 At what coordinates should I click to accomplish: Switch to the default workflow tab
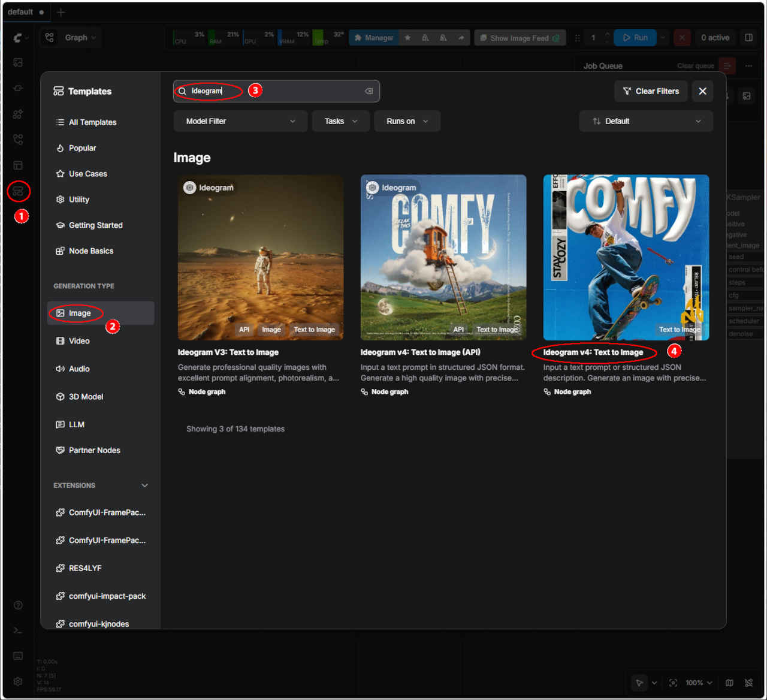point(25,12)
